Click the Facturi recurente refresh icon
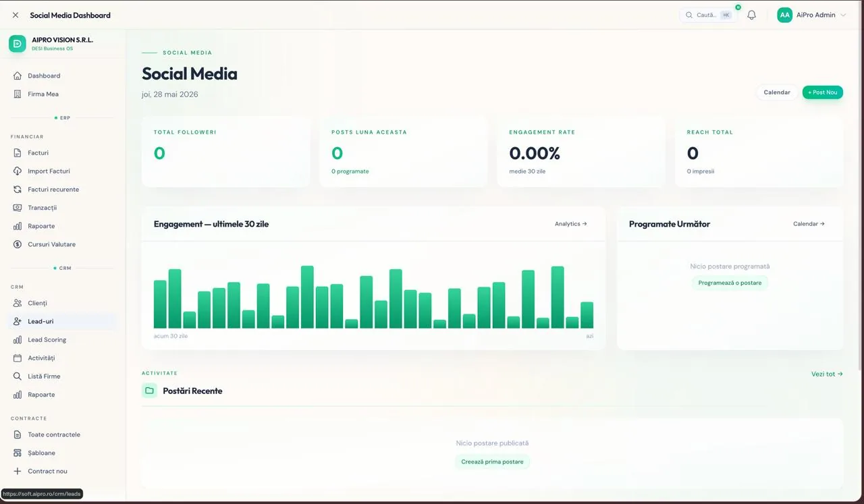The height and width of the screenshot is (504, 864). coord(18,189)
